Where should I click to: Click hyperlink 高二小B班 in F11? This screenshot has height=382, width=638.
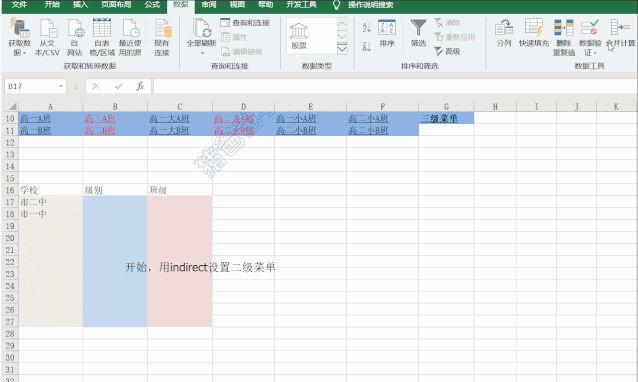(368, 131)
